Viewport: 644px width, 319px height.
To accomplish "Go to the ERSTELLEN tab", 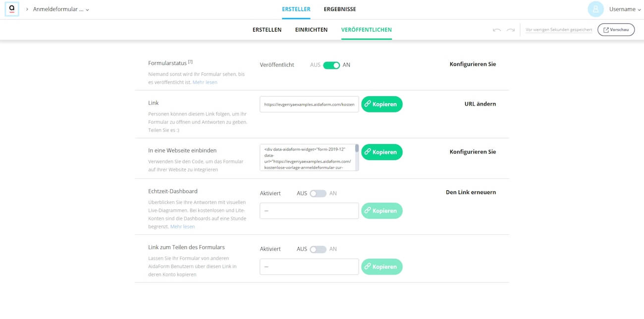I will pyautogui.click(x=267, y=30).
